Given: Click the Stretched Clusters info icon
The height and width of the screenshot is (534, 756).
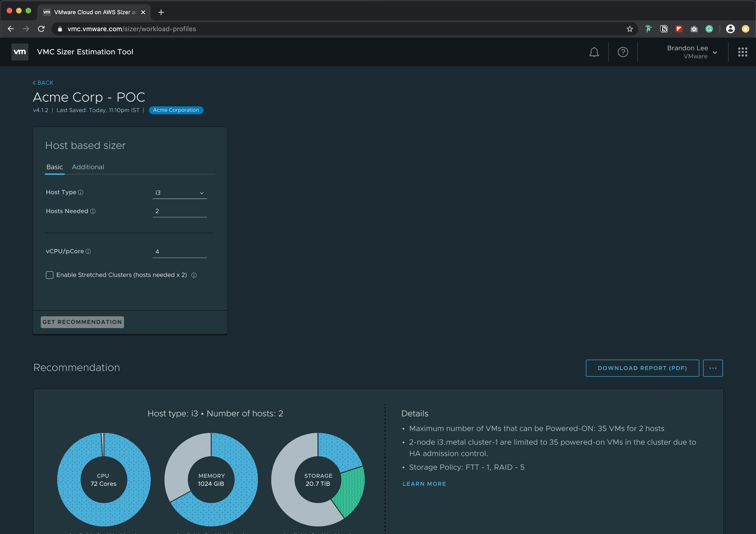Looking at the screenshot, I should [194, 275].
